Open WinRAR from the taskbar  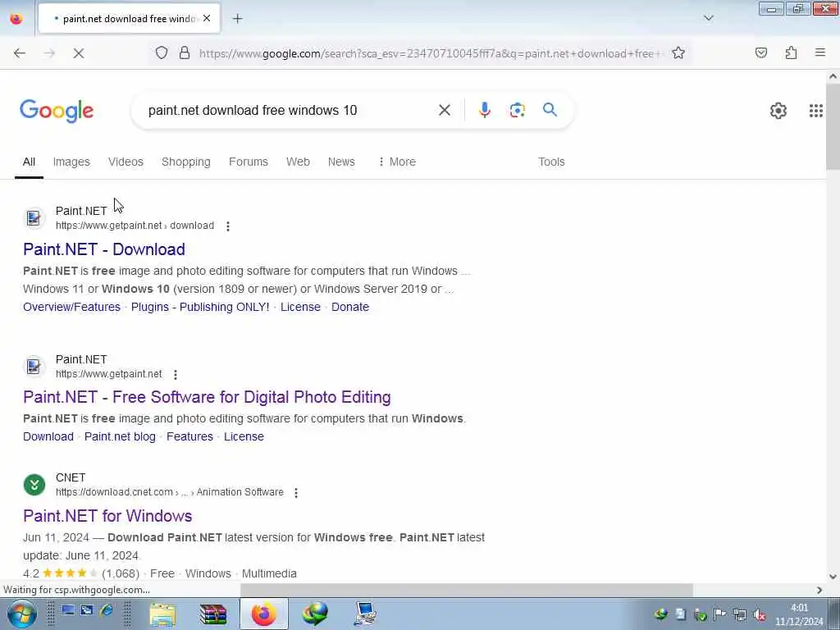coord(212,614)
